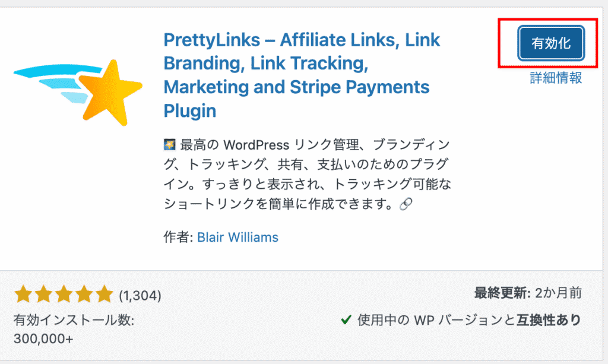Select the second rating star
Image resolution: width=608 pixels, height=364 pixels.
point(43,294)
